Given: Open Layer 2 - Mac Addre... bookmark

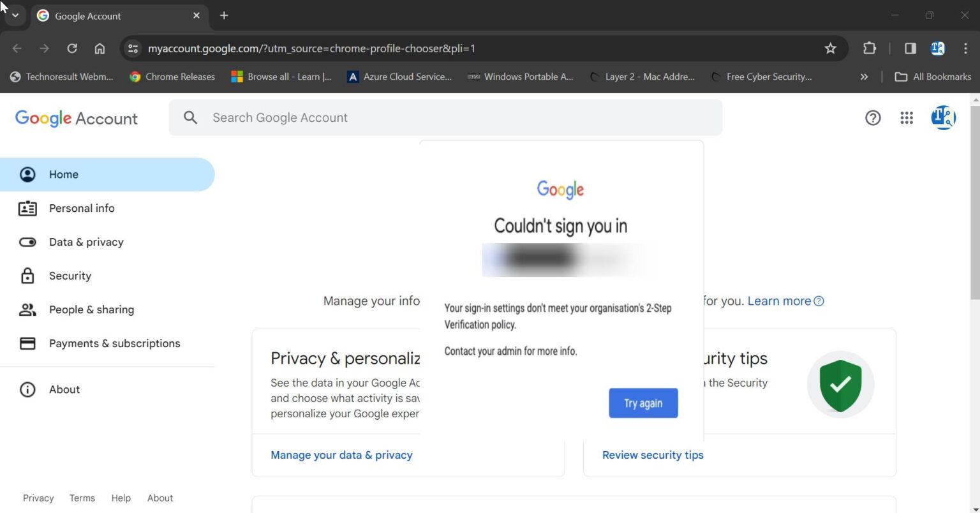Looking at the screenshot, I should (x=642, y=77).
